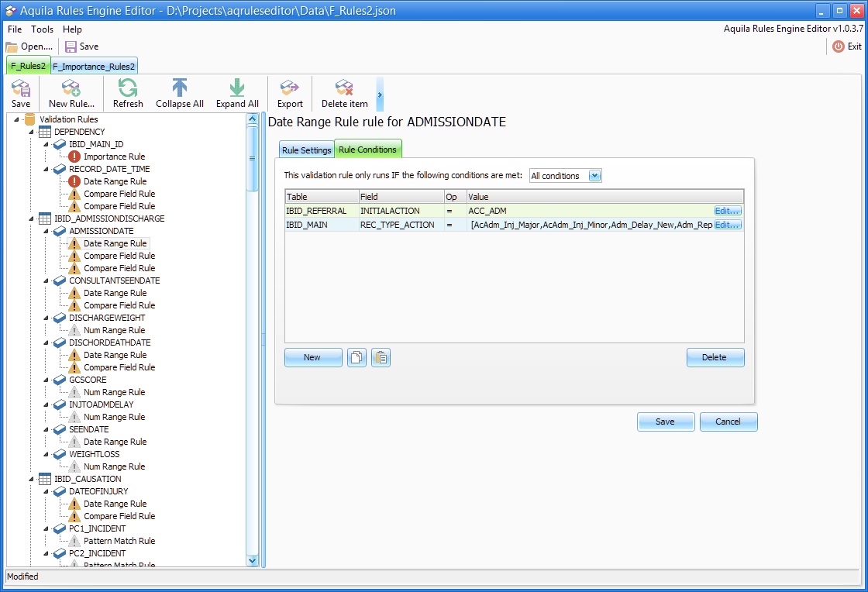Image resolution: width=868 pixels, height=592 pixels.
Task: Open the All conditions dropdown
Action: tap(594, 176)
